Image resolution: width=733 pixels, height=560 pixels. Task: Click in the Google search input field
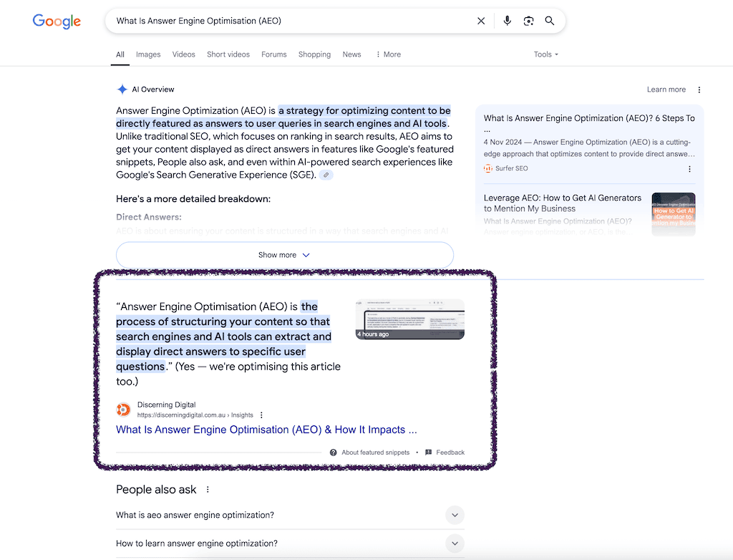(x=292, y=21)
